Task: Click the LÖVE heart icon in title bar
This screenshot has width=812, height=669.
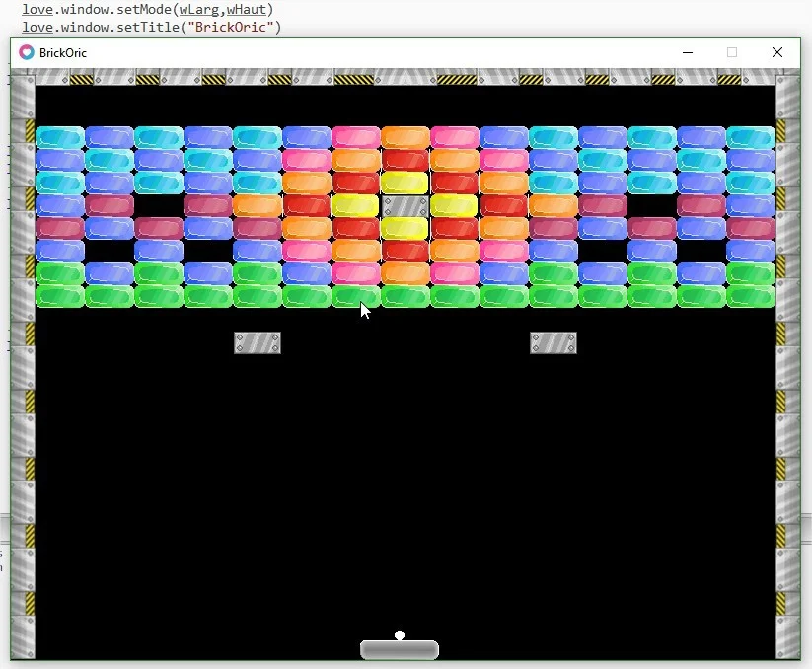Action: (x=27, y=52)
